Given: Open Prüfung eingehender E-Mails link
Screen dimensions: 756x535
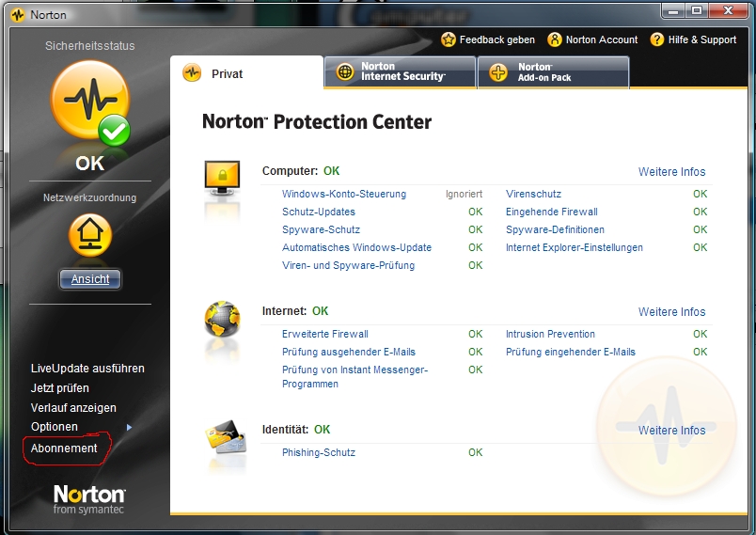Looking at the screenshot, I should [x=571, y=352].
